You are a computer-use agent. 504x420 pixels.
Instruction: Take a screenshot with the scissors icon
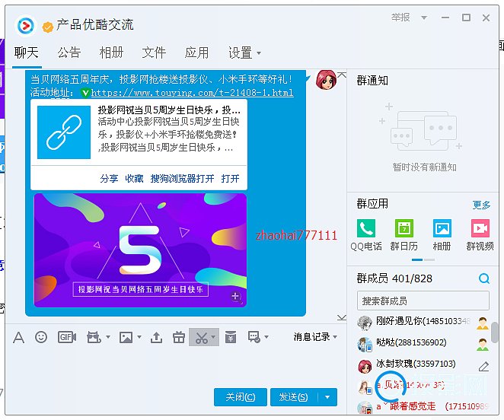point(201,337)
